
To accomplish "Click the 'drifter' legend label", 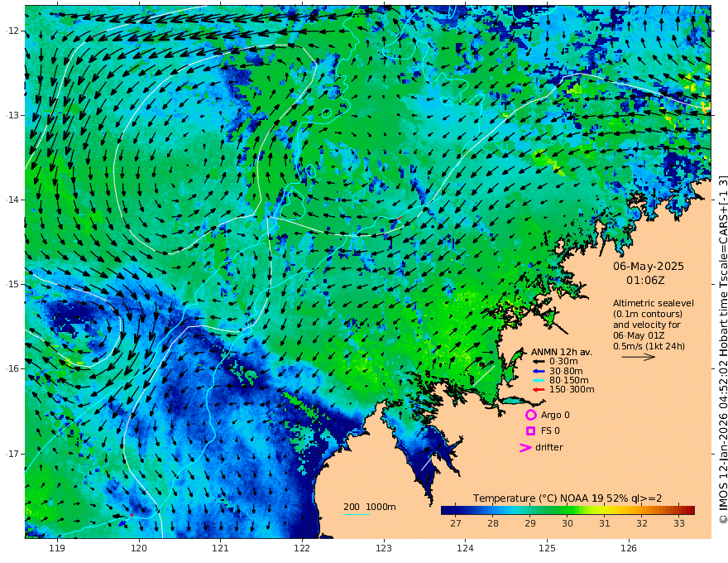I will (548, 447).
